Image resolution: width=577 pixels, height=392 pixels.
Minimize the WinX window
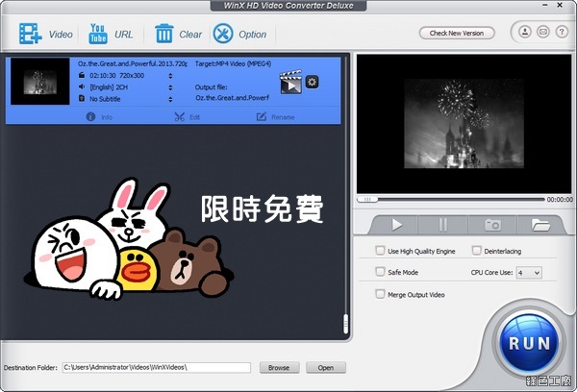(x=545, y=5)
